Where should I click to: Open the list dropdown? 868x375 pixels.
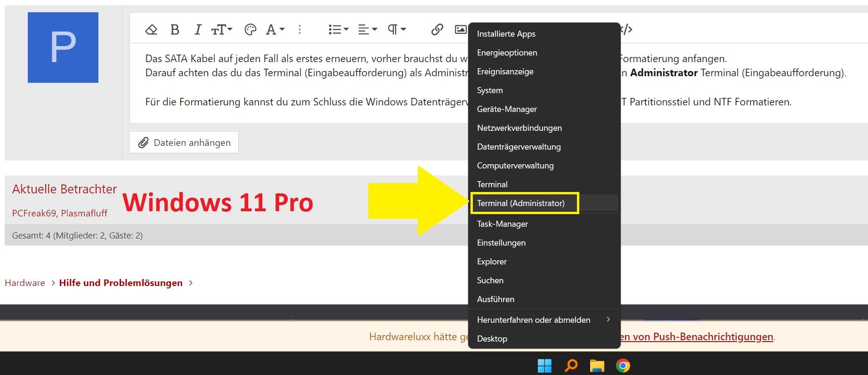(338, 30)
